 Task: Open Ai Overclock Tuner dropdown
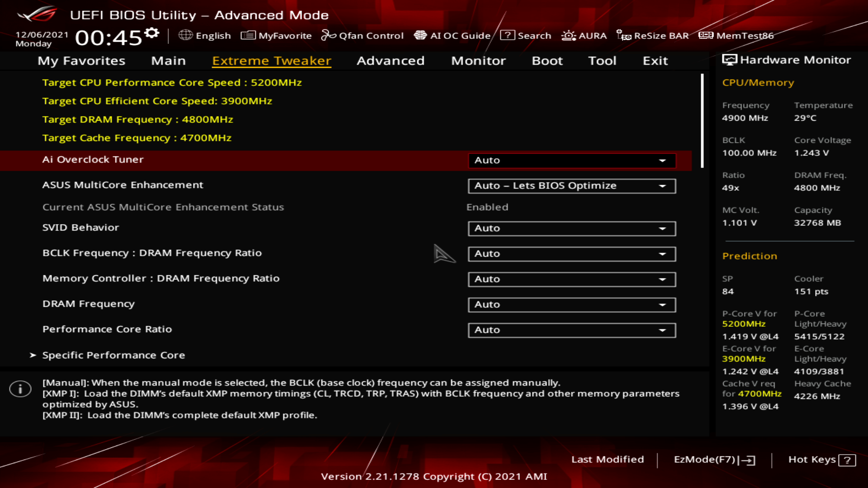[571, 160]
